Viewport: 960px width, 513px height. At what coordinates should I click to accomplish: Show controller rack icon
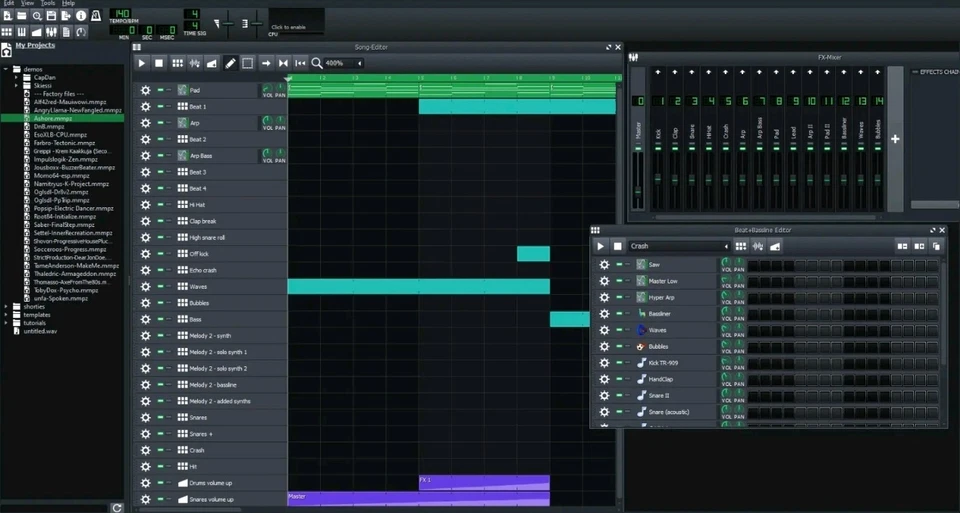click(81, 32)
